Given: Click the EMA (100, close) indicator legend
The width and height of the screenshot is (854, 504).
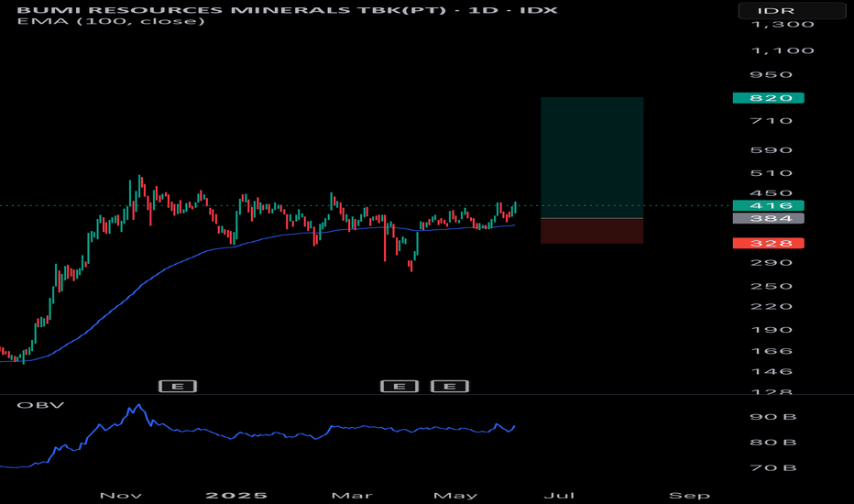Looking at the screenshot, I should point(111,21).
